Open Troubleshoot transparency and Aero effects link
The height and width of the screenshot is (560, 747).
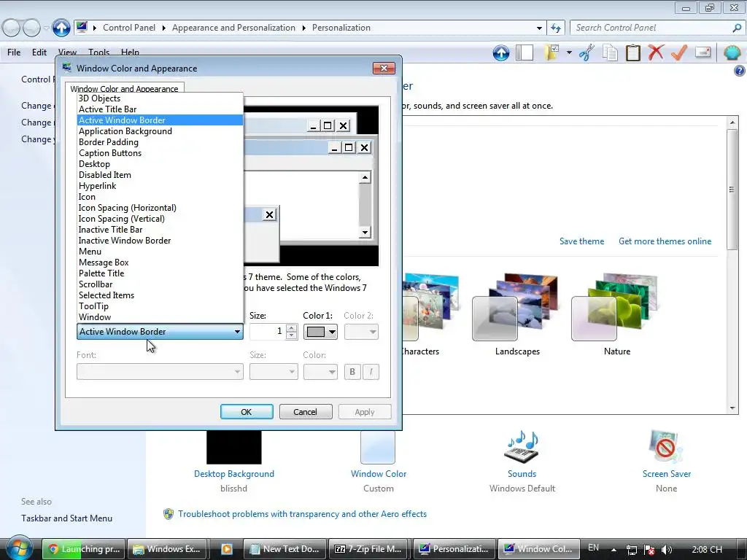(302, 514)
